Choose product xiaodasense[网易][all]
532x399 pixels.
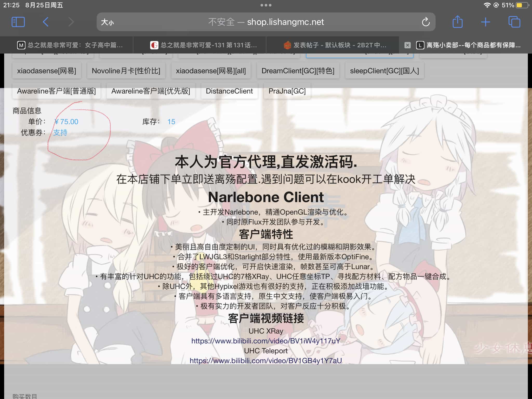(211, 71)
